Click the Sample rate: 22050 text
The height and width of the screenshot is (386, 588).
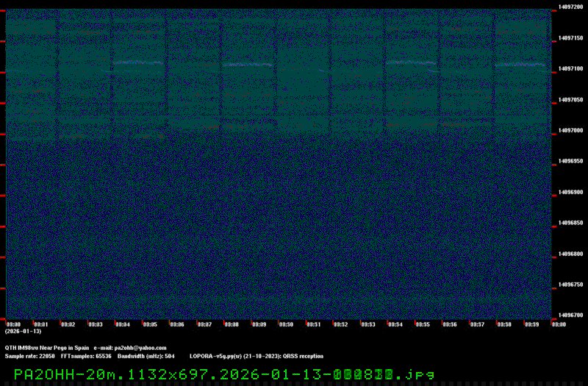[x=29, y=356]
